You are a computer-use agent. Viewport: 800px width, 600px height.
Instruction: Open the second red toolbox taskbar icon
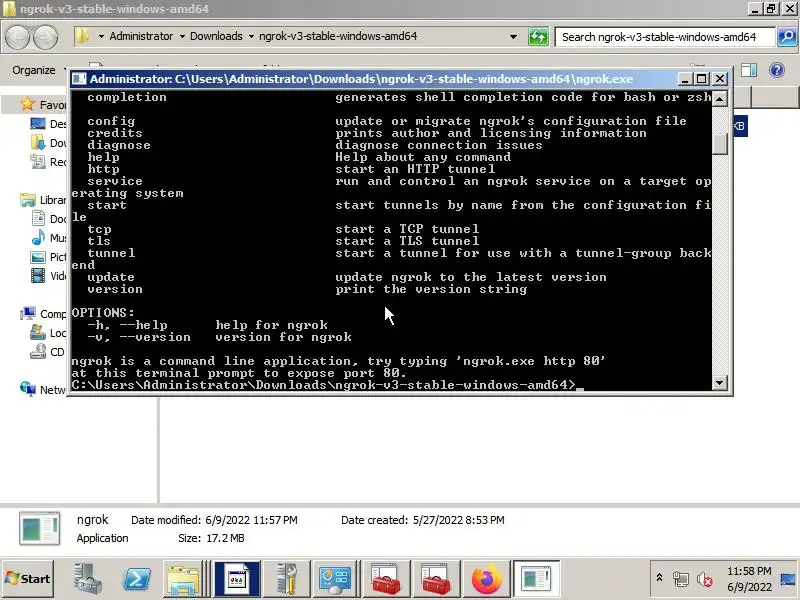436,579
